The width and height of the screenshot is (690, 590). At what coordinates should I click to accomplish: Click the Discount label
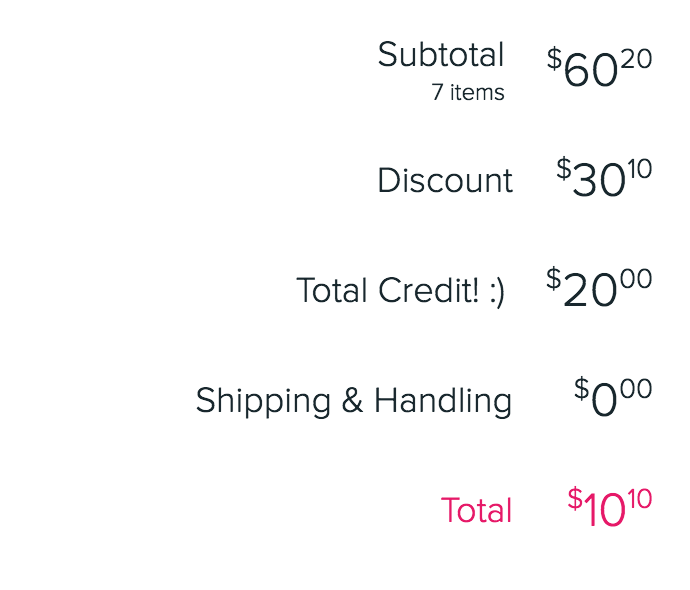445,180
